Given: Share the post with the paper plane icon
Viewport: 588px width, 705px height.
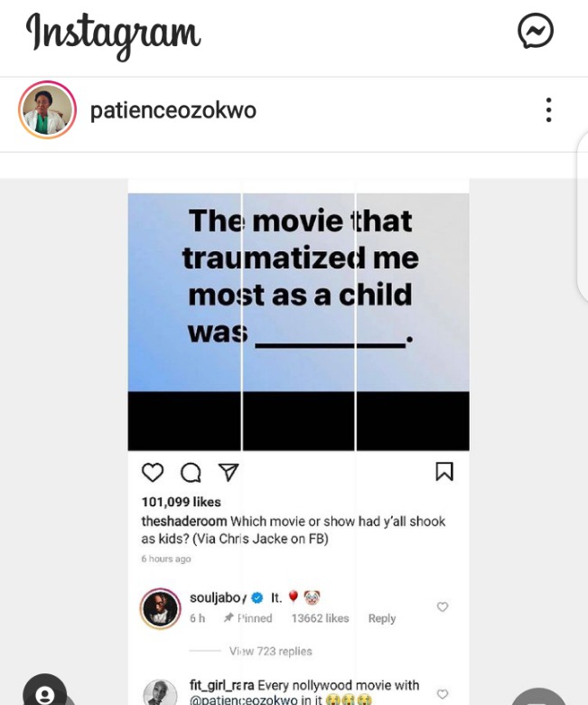Looking at the screenshot, I should click(x=229, y=472).
